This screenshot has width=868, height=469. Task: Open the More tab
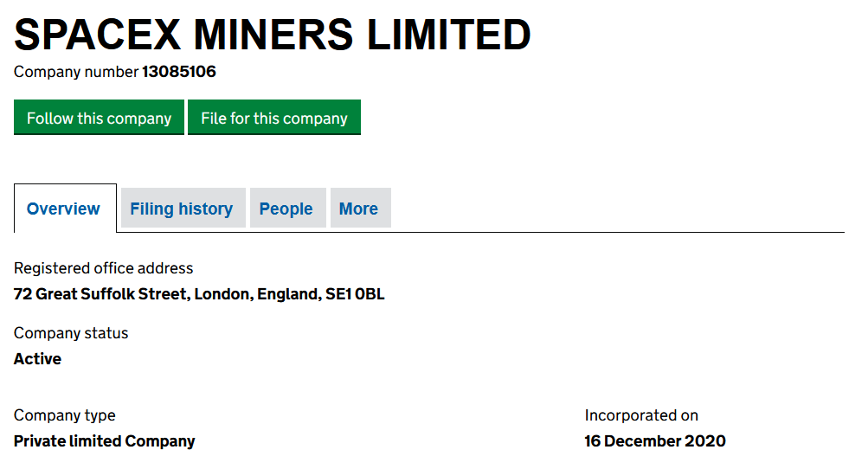[358, 209]
